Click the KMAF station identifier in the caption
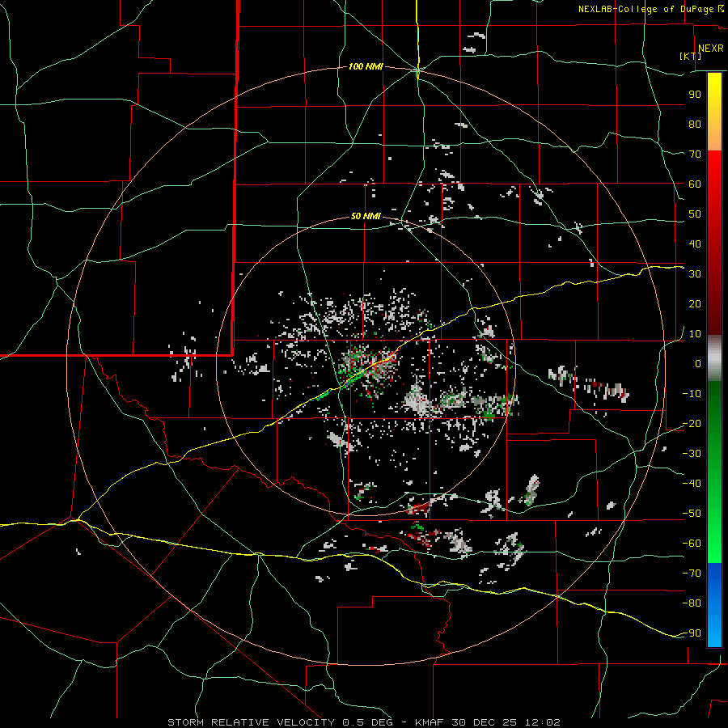This screenshot has width=728, height=728. (x=429, y=722)
